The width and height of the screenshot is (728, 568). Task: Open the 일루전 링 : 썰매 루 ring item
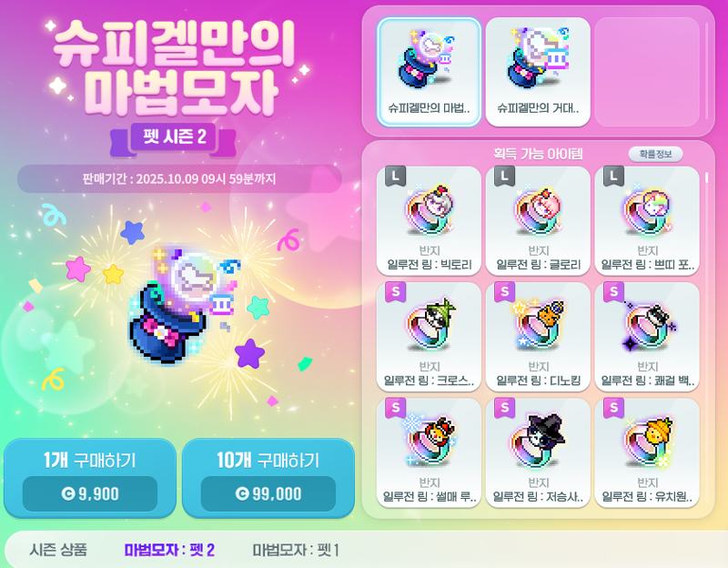coord(429,452)
